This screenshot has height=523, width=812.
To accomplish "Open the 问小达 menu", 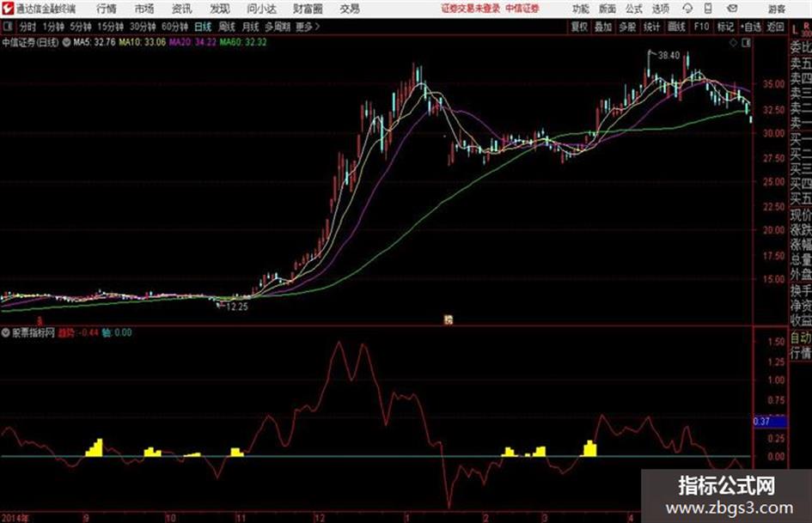I will 261,9.
